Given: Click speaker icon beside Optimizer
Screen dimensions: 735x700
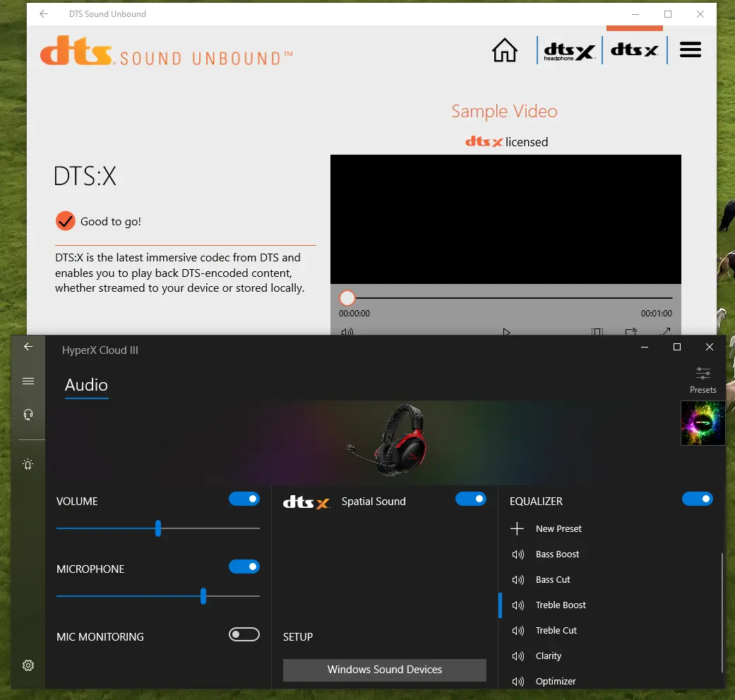Looking at the screenshot, I should pyautogui.click(x=518, y=681).
